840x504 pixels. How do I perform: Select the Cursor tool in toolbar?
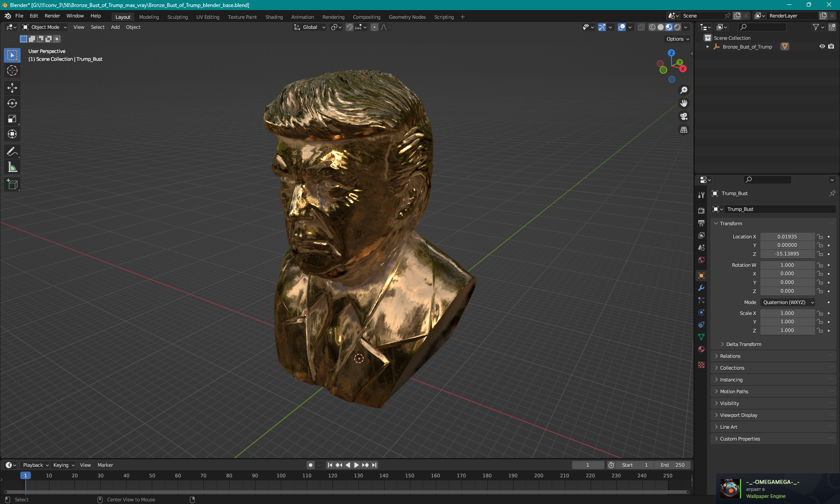tap(12, 70)
